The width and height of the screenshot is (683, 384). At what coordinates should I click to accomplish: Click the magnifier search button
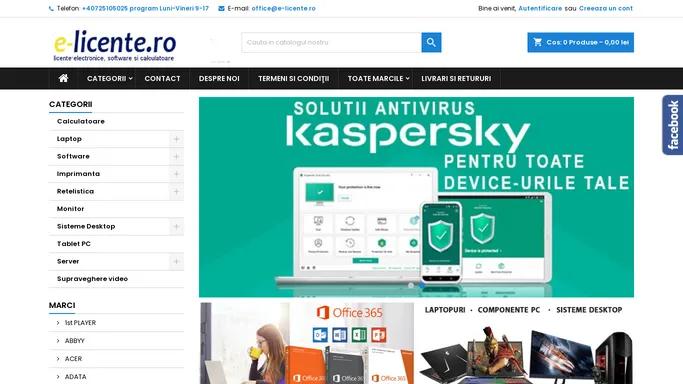[x=431, y=42]
